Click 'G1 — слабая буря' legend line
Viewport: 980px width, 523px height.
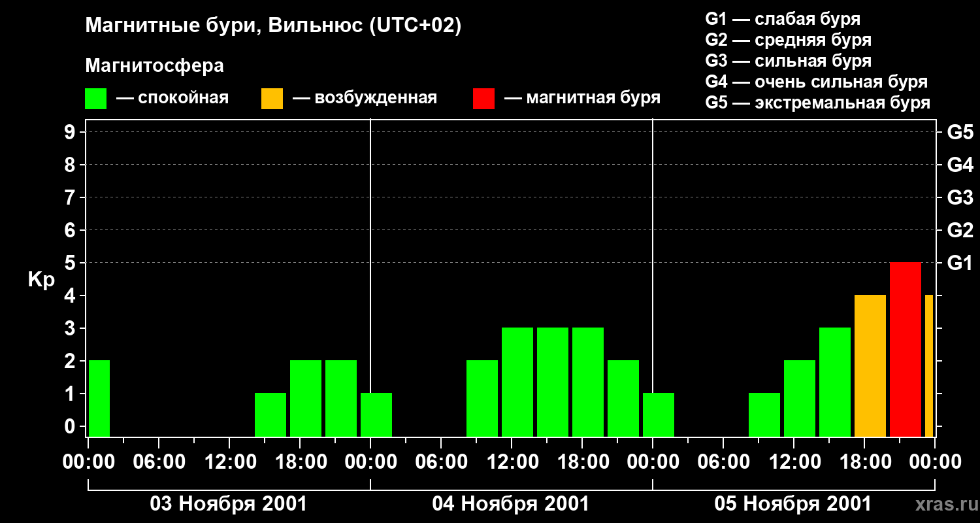(x=783, y=19)
